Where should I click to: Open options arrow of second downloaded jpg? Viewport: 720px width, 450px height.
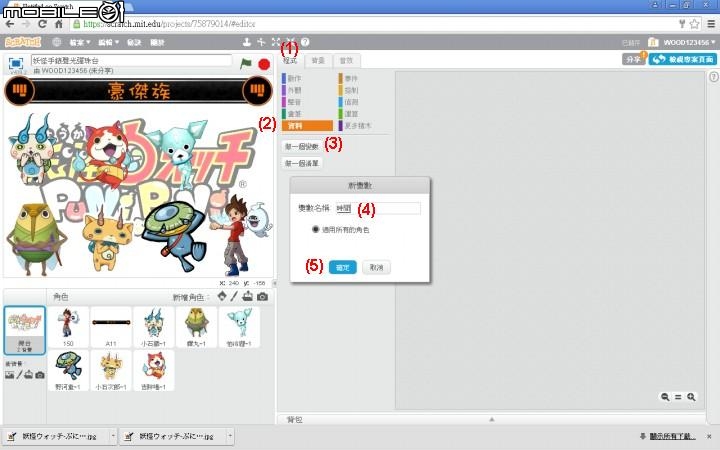pos(230,436)
